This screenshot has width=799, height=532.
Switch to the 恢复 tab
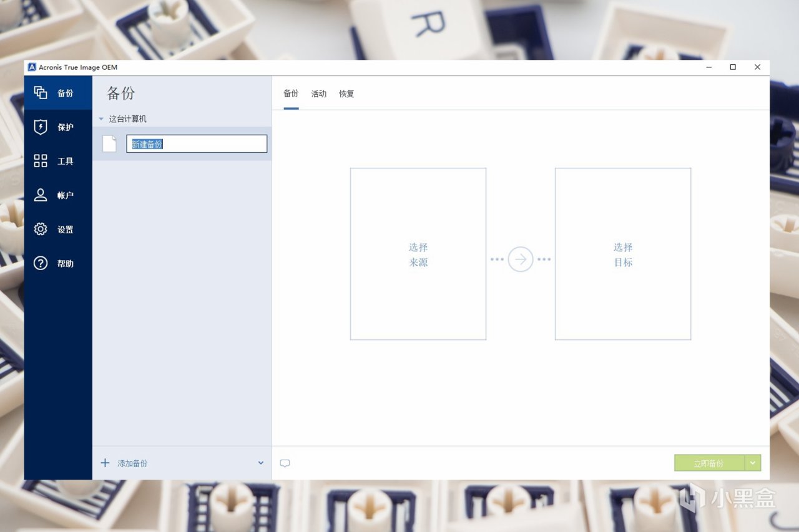346,94
